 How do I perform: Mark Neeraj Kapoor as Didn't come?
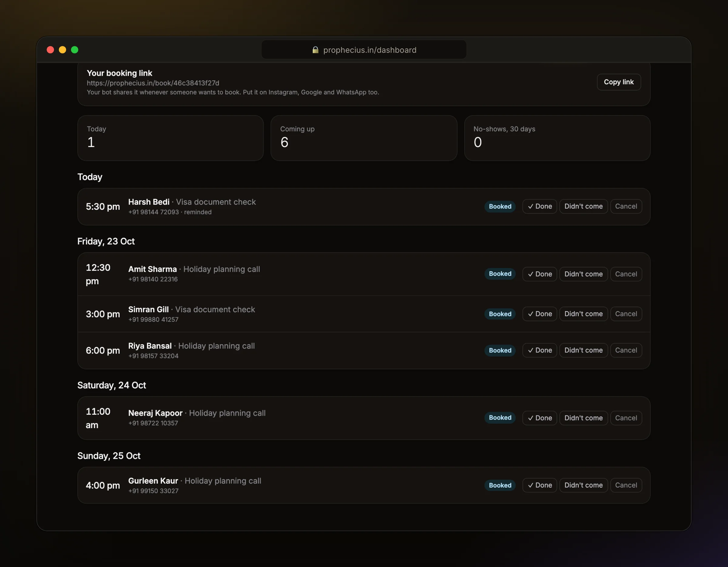tap(583, 418)
